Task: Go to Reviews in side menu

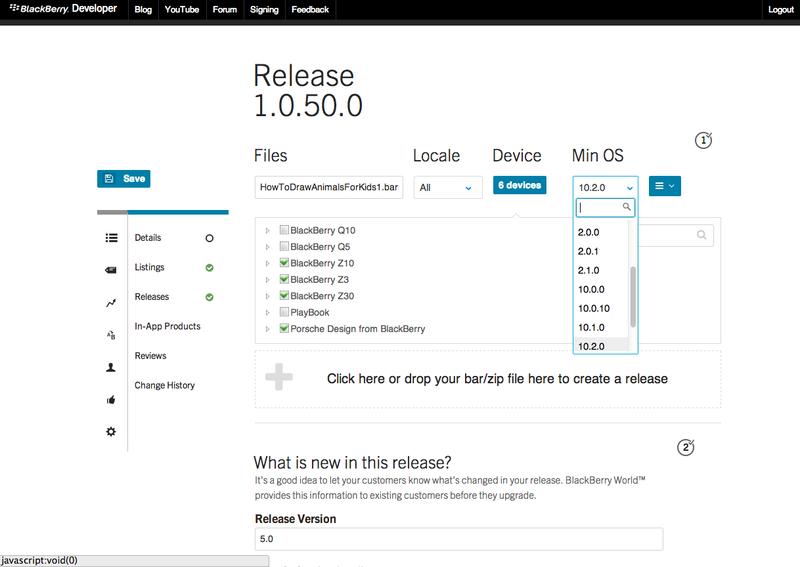Action: 151,356
